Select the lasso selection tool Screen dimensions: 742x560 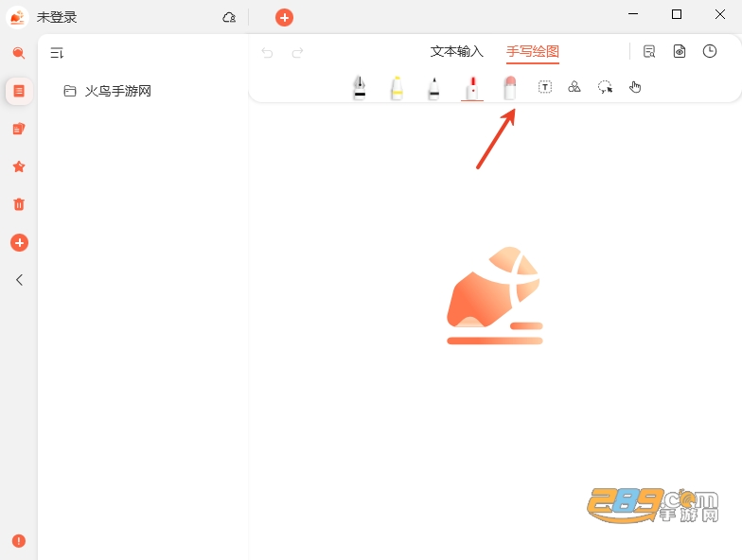[606, 87]
